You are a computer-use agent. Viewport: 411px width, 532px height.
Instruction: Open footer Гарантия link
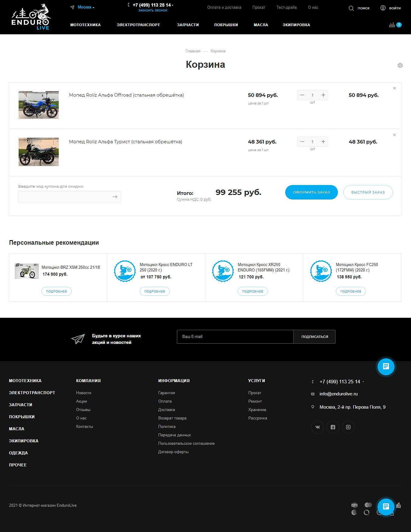pos(167,393)
